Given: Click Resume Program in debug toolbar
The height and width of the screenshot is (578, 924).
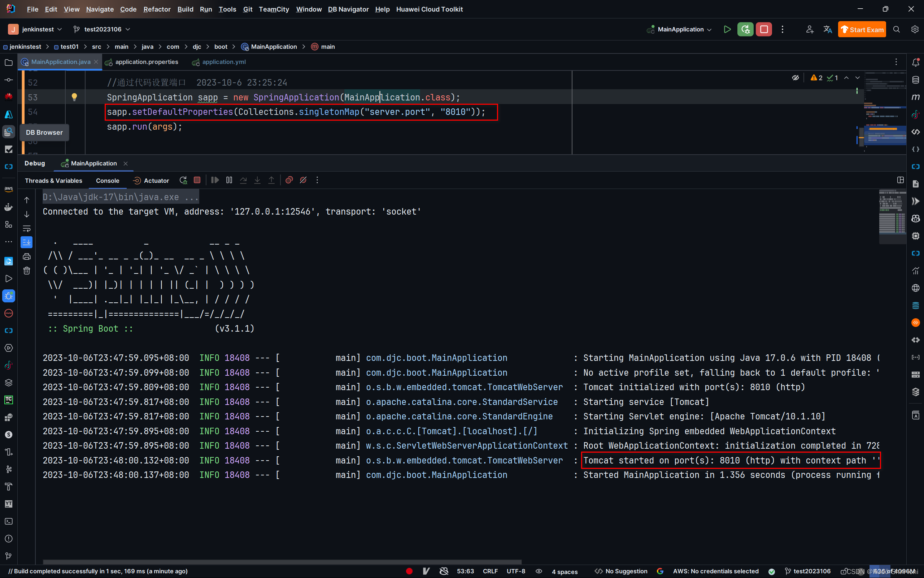Looking at the screenshot, I should pyautogui.click(x=215, y=180).
